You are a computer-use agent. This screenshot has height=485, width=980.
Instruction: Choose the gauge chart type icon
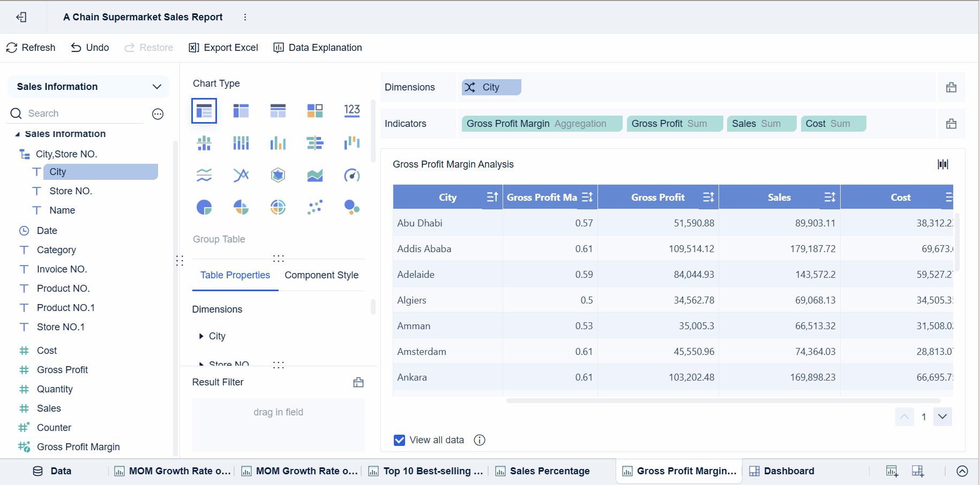(351, 175)
